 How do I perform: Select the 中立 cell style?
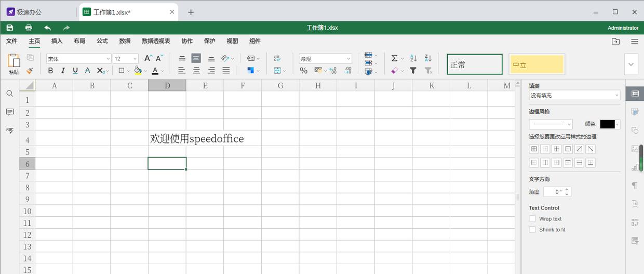tap(536, 64)
